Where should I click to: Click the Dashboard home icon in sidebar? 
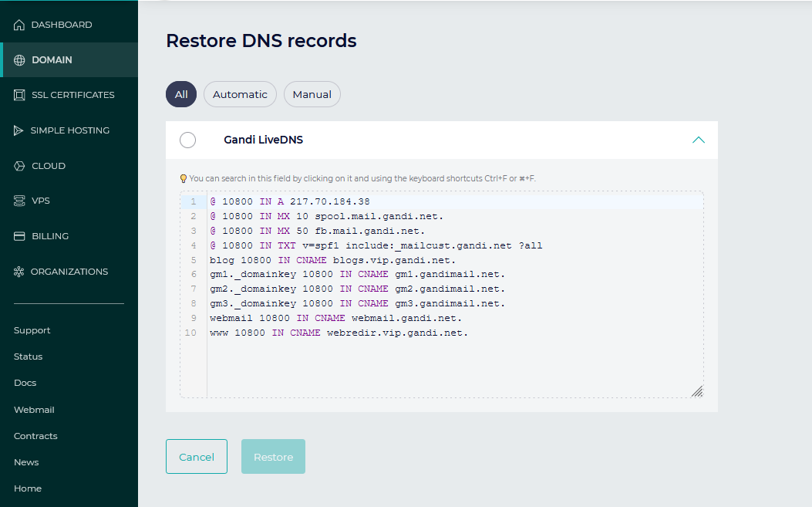tap(19, 25)
